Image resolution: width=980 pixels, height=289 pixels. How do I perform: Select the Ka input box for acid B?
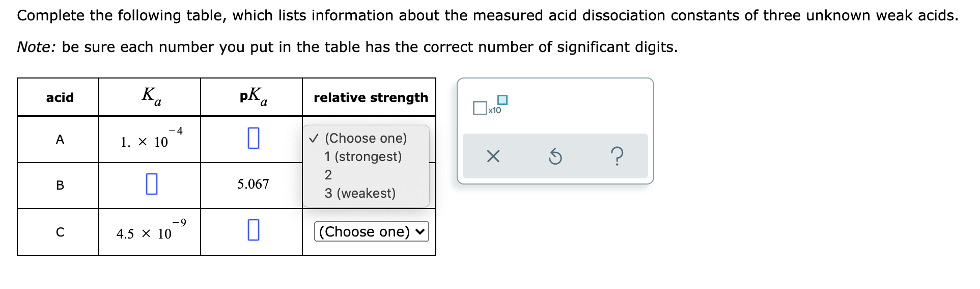click(x=152, y=184)
